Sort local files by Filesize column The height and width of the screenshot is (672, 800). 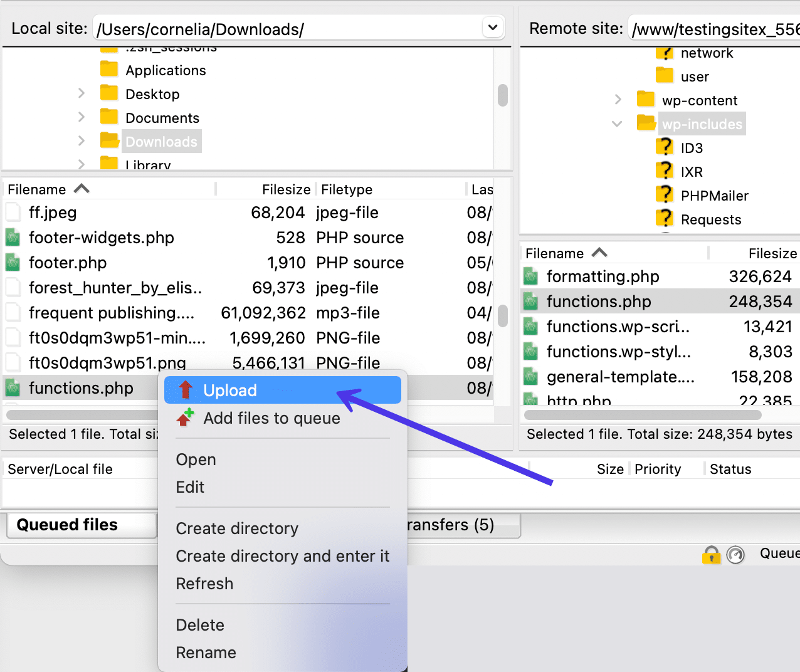(285, 189)
